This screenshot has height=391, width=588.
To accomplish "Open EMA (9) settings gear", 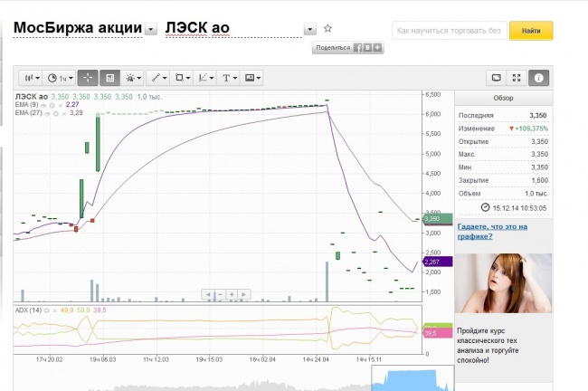I will (52, 105).
